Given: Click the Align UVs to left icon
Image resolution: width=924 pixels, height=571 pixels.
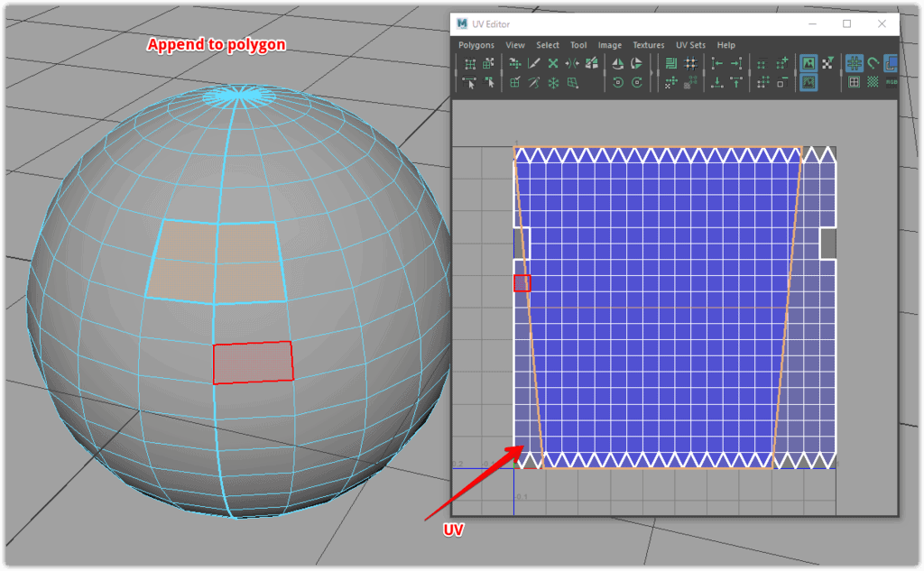Looking at the screenshot, I should (716, 64).
